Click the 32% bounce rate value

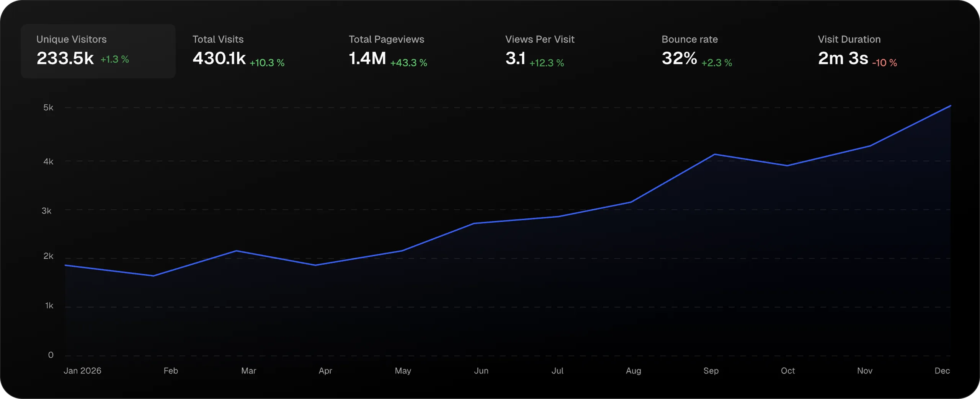point(679,59)
